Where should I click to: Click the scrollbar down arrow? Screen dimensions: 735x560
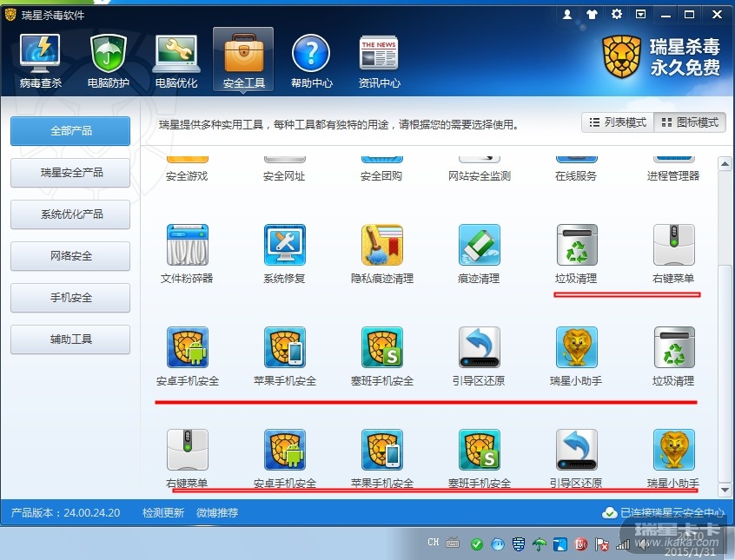pos(725,491)
